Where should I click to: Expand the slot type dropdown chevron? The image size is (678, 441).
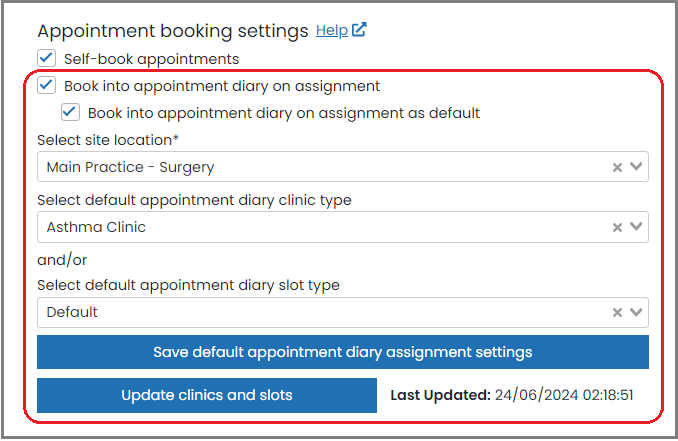coord(636,312)
